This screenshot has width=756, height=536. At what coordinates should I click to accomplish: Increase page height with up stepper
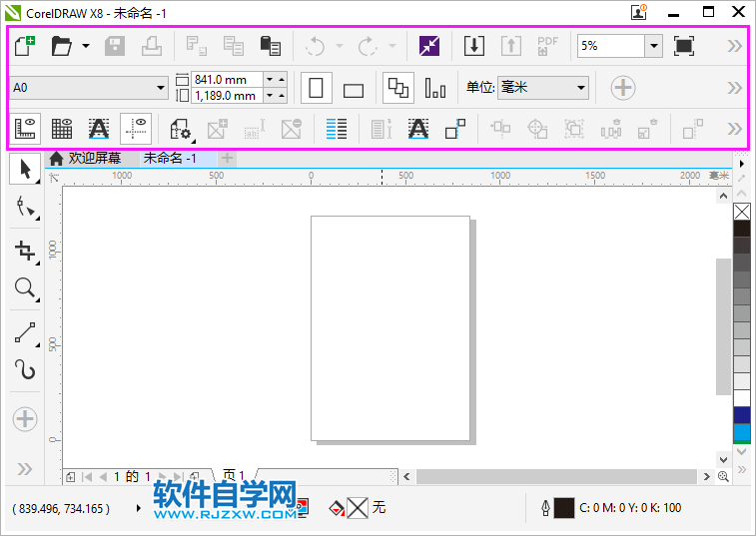coord(282,96)
